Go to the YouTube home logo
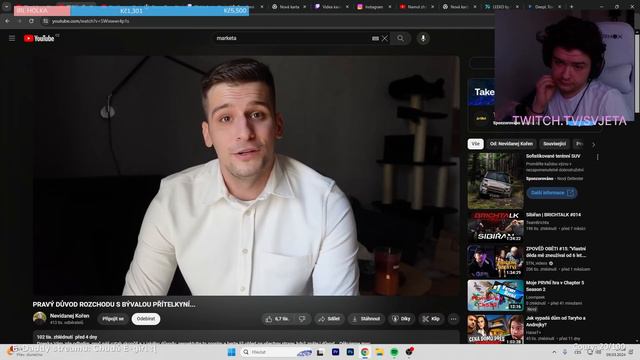The height and width of the screenshot is (360, 640). pyautogui.click(x=39, y=38)
